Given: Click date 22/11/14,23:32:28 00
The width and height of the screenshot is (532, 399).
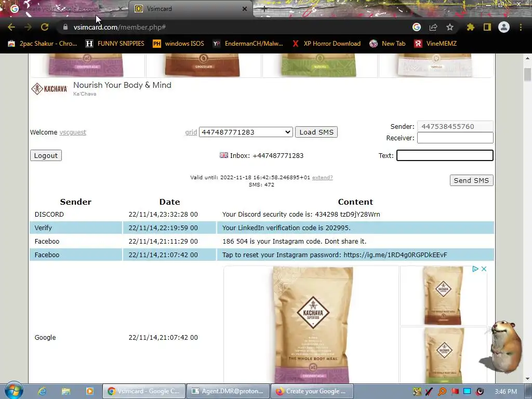Looking at the screenshot, I should click(x=163, y=215).
